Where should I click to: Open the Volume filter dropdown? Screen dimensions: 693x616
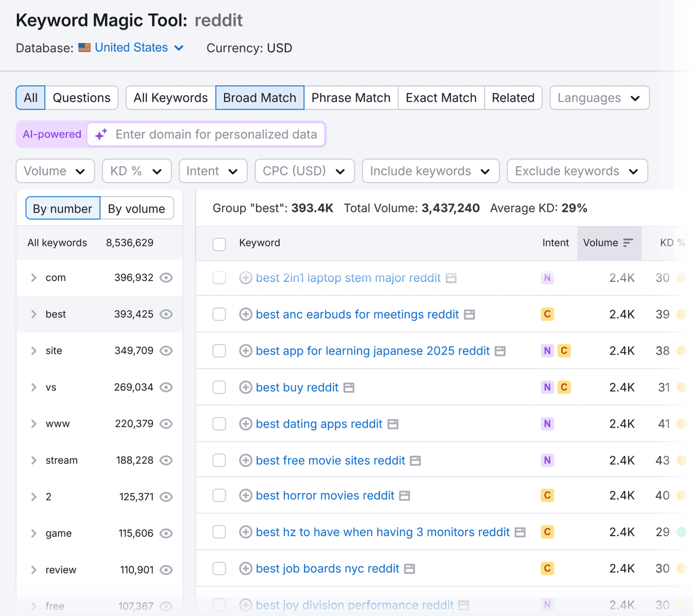click(x=55, y=171)
